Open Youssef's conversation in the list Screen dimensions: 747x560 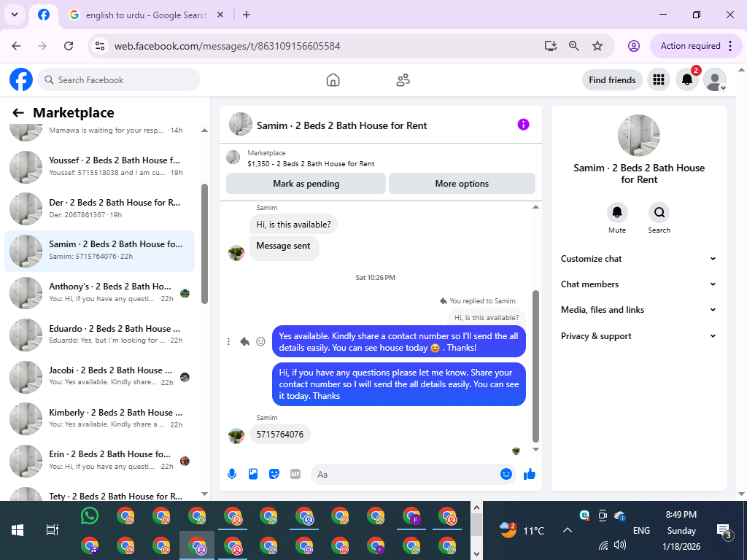click(99, 166)
